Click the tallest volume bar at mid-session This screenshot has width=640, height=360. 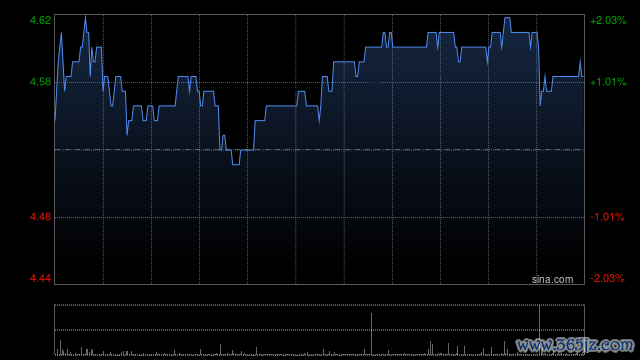371,334
